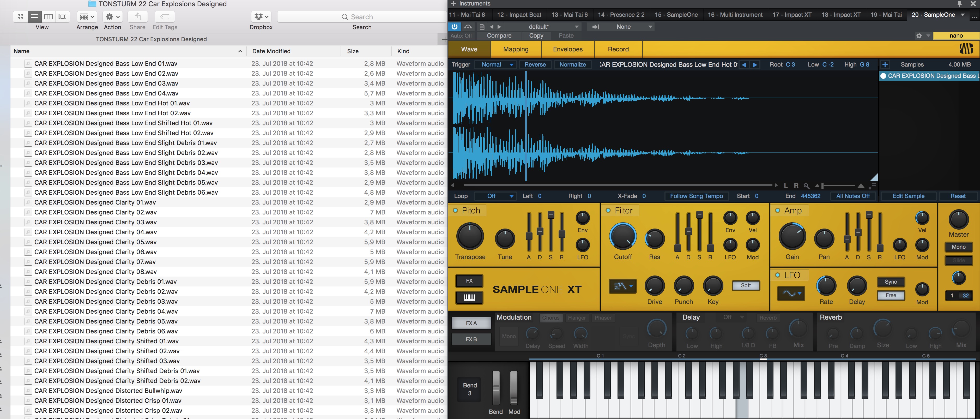The image size is (980, 419).
Task: Select the next sample with blue right arrow
Action: pos(755,65)
